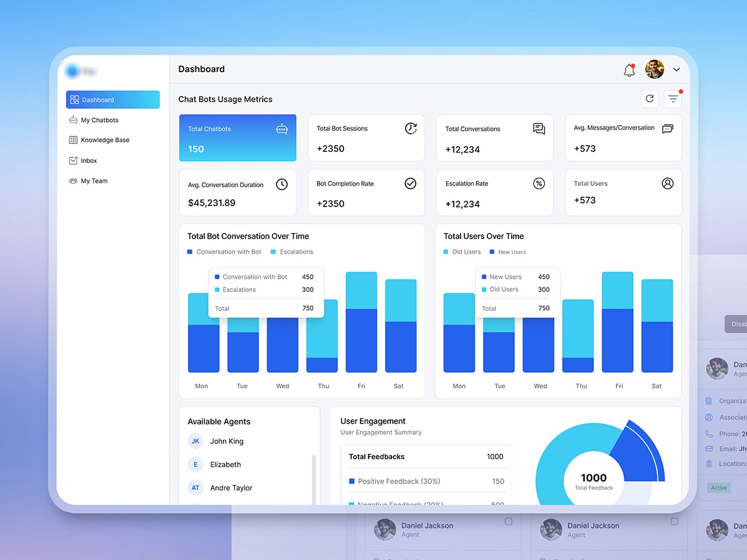Click the JK avatar badge
This screenshot has height=560, width=747.
click(195, 441)
